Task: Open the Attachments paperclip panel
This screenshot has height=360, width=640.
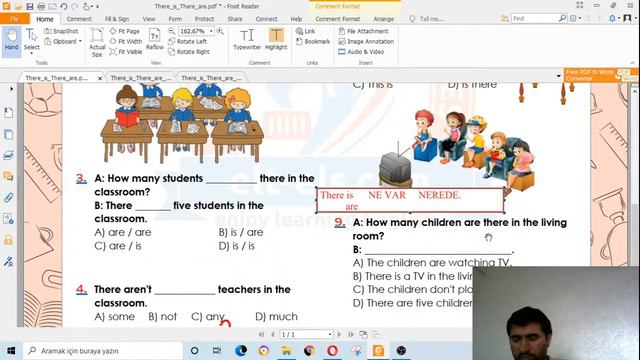Action: 8,198
